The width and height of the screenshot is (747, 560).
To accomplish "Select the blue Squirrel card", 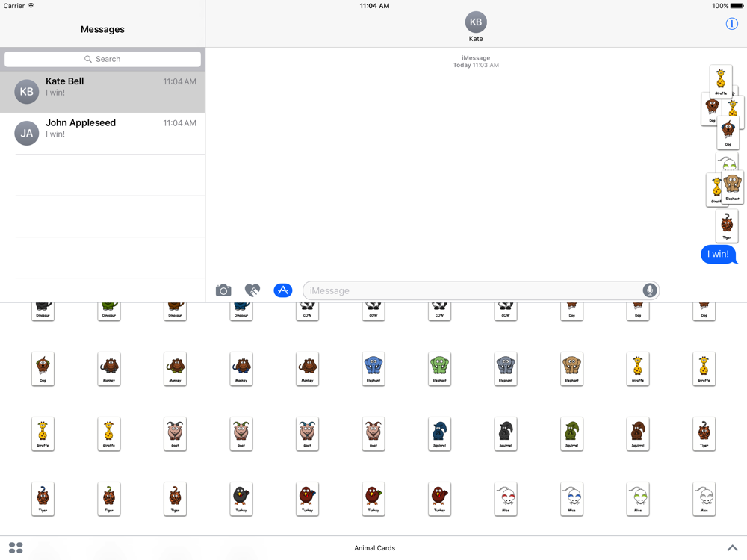I will pos(440,434).
